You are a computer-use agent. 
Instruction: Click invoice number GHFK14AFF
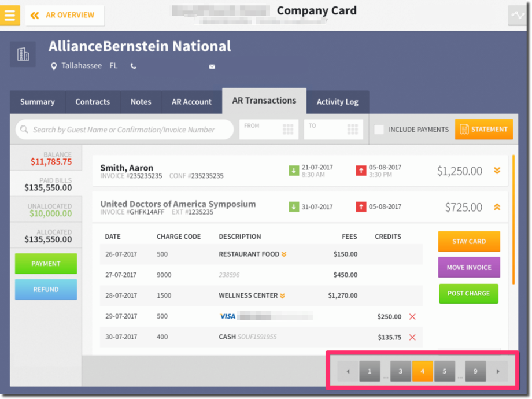point(147,212)
